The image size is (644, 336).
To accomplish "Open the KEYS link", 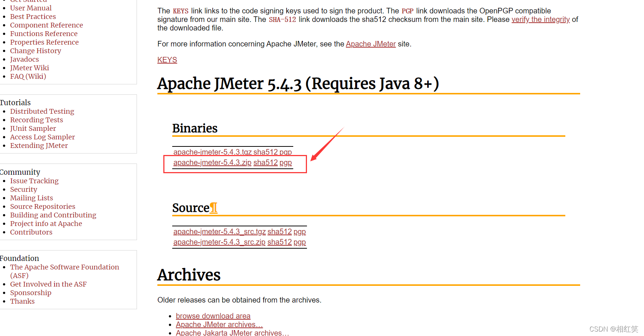I will (x=167, y=60).
